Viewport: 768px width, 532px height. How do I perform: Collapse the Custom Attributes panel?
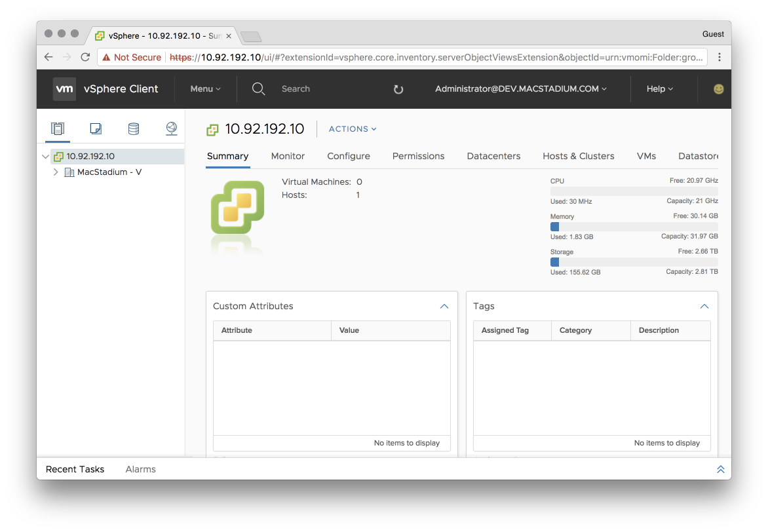[444, 306]
